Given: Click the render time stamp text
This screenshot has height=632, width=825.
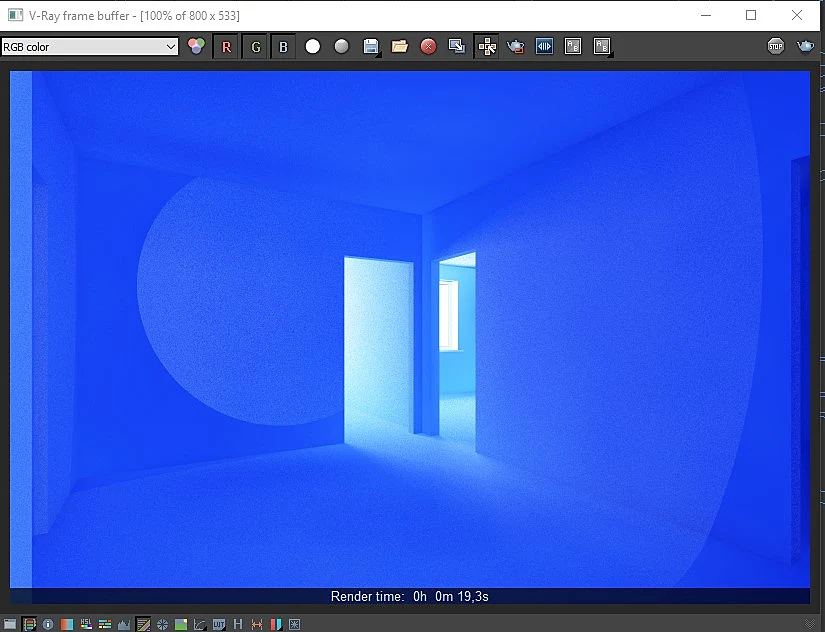Looking at the screenshot, I should [409, 596].
